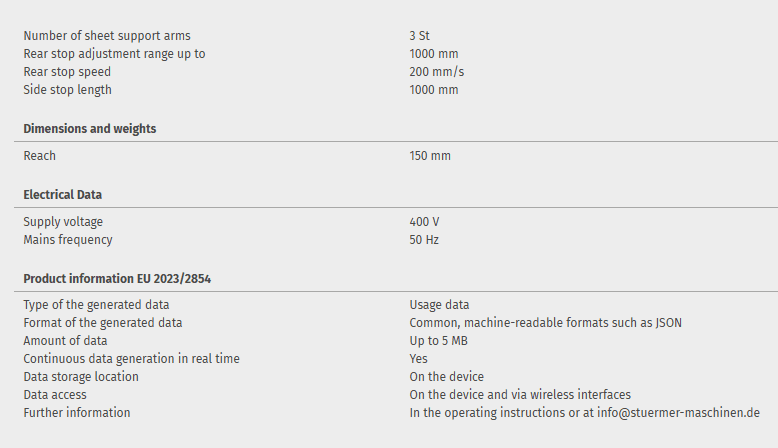Select "On the device and via wireless interfaces" text

pos(520,395)
